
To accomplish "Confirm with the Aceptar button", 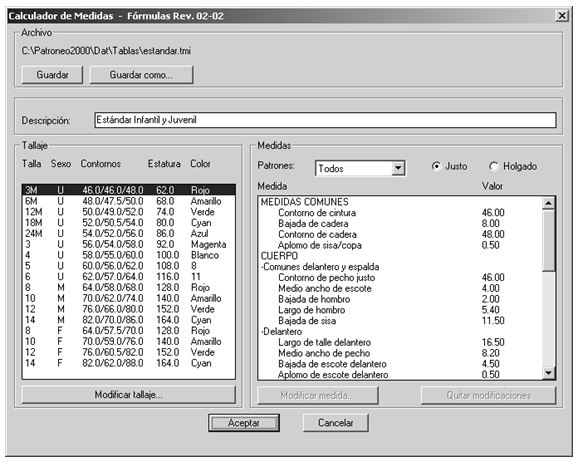I will [244, 423].
